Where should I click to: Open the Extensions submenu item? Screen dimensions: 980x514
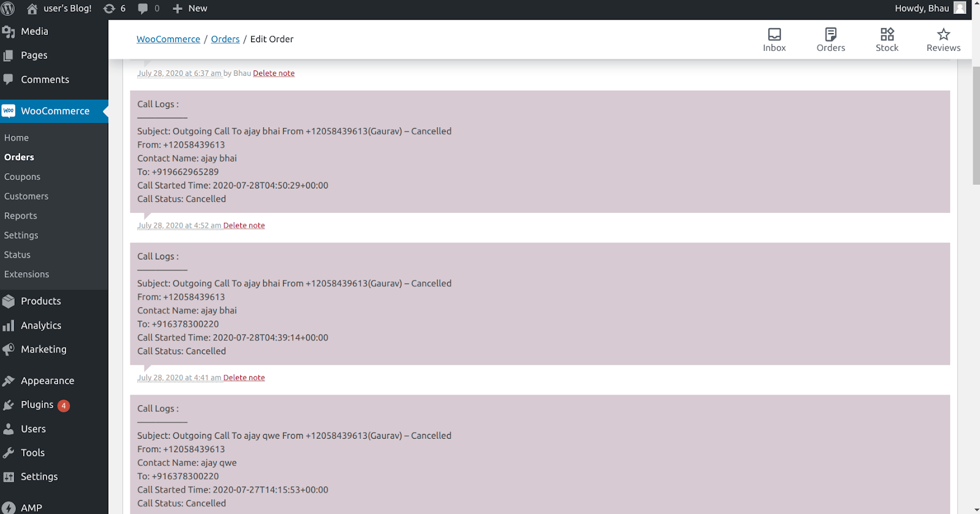pyautogui.click(x=27, y=275)
